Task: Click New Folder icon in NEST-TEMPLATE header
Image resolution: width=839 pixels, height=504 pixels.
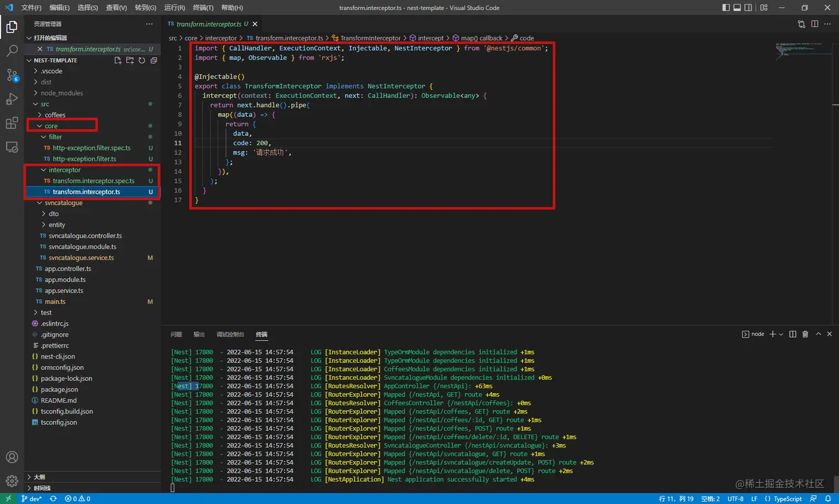Action: 130,60
